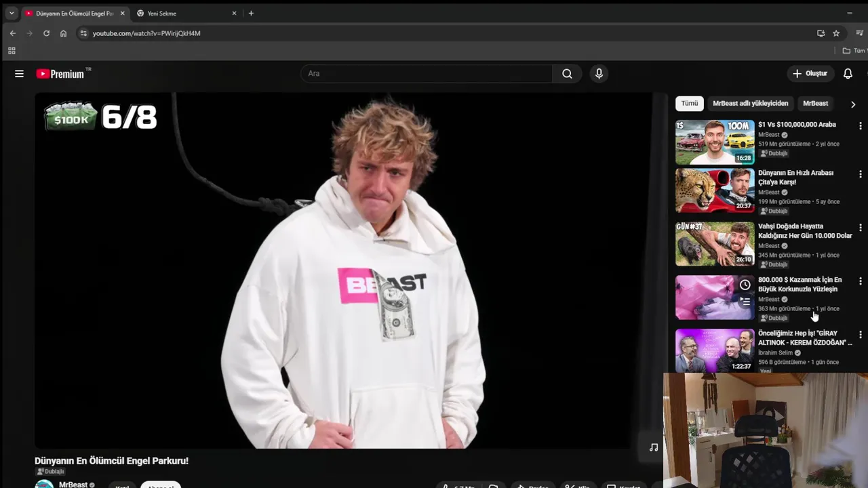The height and width of the screenshot is (488, 868).
Task: Add 800.000 $ video to Watch Later
Action: [x=745, y=285]
